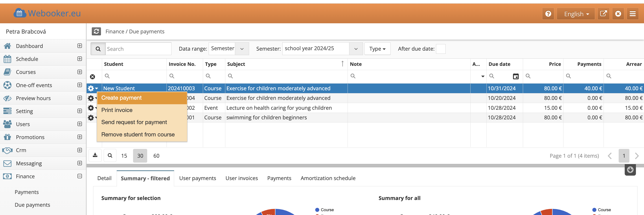Image resolution: width=644 pixels, height=215 pixels.
Task: Click the Dashboard home icon
Action: [x=7, y=46]
